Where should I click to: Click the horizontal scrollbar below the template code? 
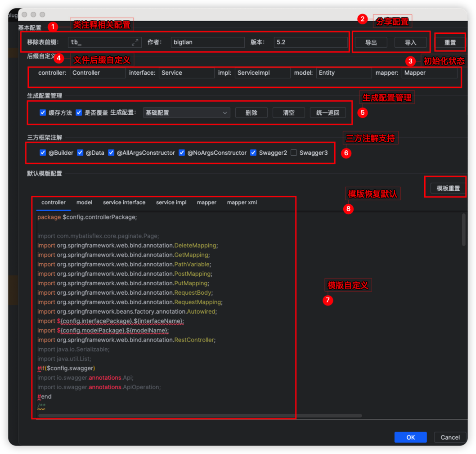[x=200, y=416]
